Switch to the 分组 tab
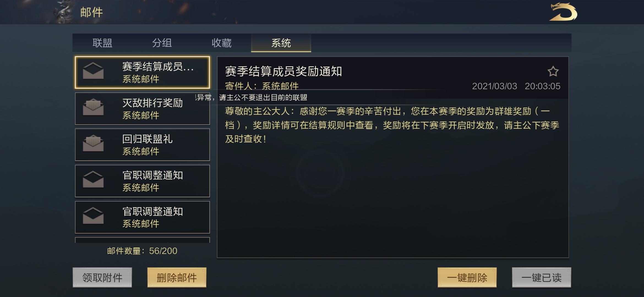 click(162, 43)
